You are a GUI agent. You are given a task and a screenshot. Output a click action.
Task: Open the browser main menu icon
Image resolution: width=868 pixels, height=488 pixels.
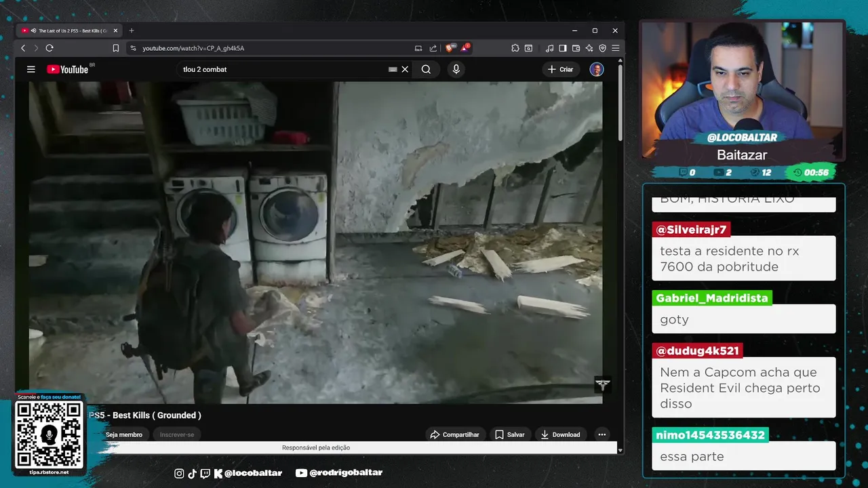[616, 48]
